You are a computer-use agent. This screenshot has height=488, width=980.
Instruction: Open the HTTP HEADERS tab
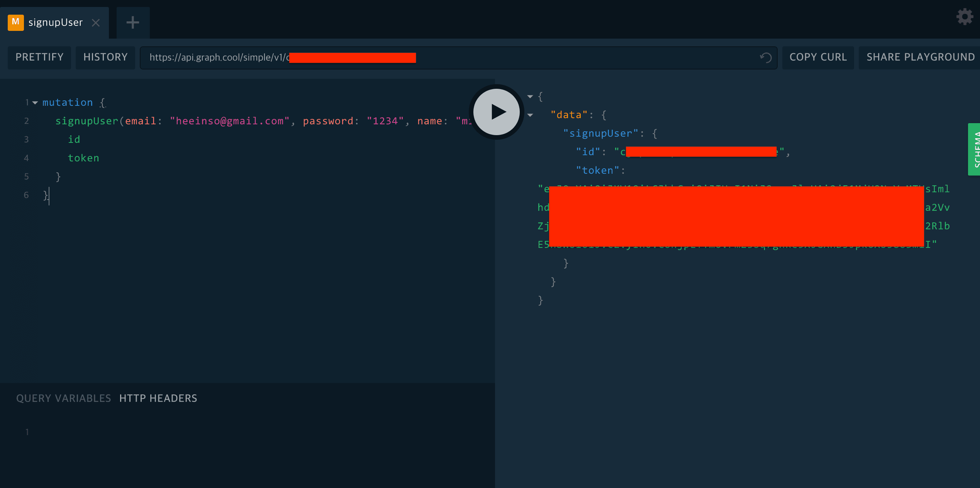click(x=158, y=398)
